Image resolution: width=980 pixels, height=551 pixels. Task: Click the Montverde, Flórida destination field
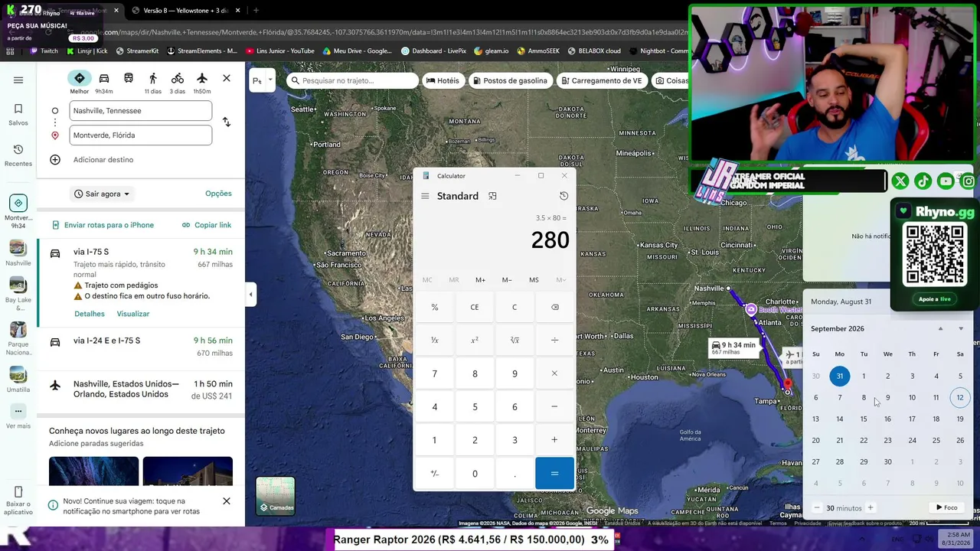(x=141, y=135)
